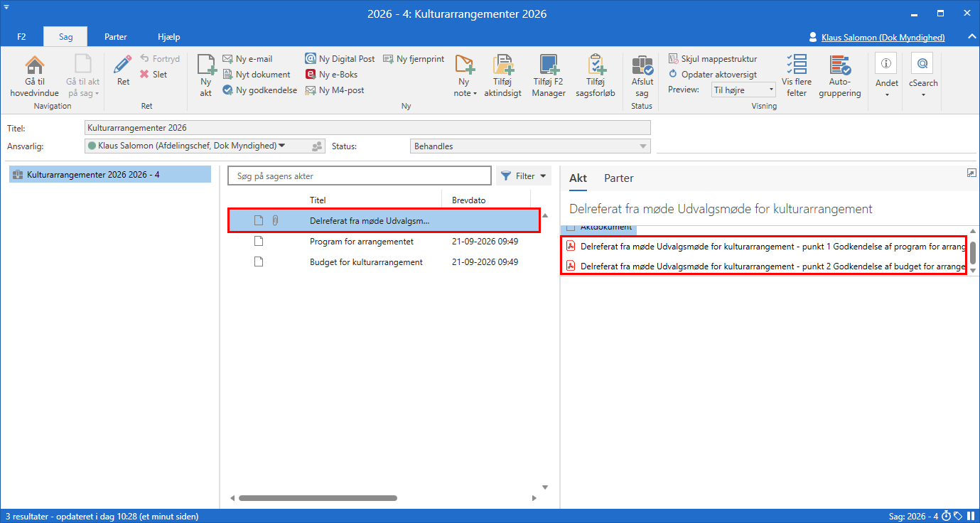This screenshot has width=980, height=523.
Task: Click Tilføj F2 Manager icon
Action: (x=549, y=65)
